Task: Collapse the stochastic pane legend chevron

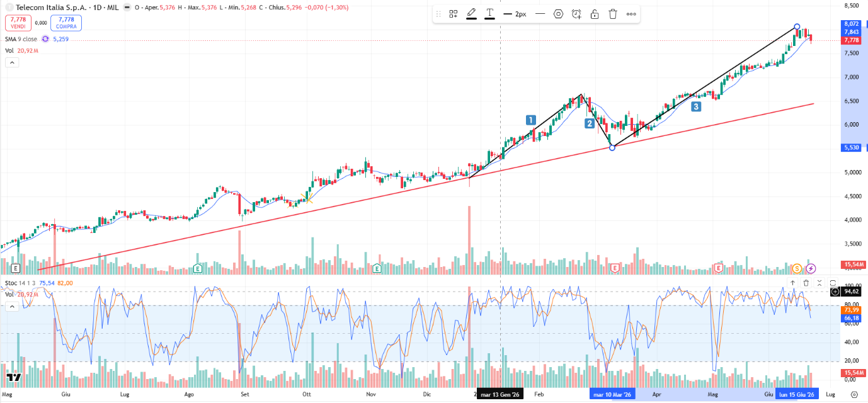Action: tap(12, 307)
